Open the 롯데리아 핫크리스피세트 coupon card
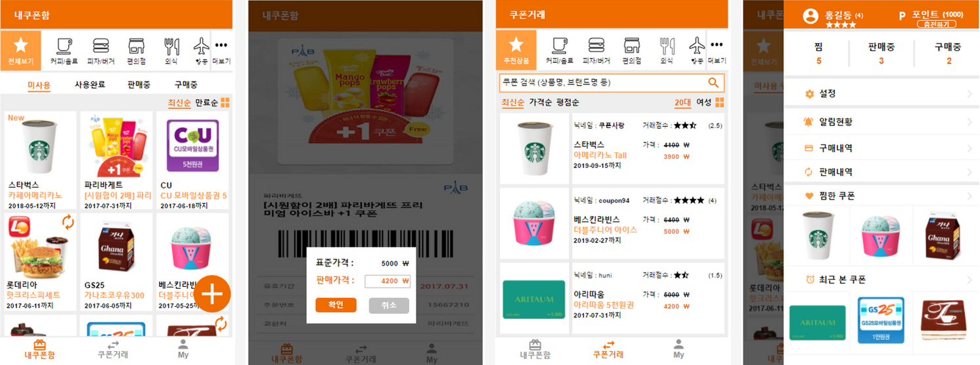The image size is (980, 365). pos(40,262)
